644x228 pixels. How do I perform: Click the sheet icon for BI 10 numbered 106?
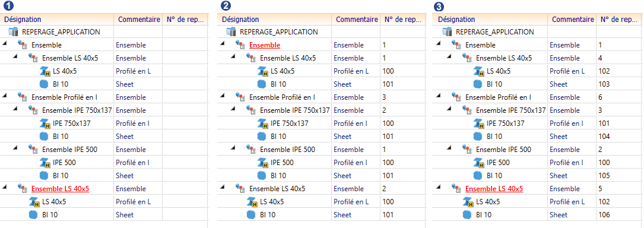[467, 214]
